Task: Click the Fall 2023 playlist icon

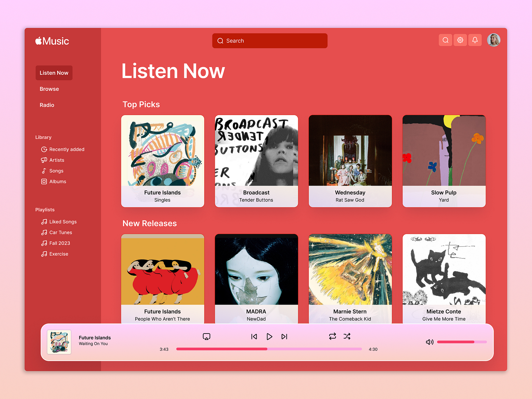Action: coord(44,243)
